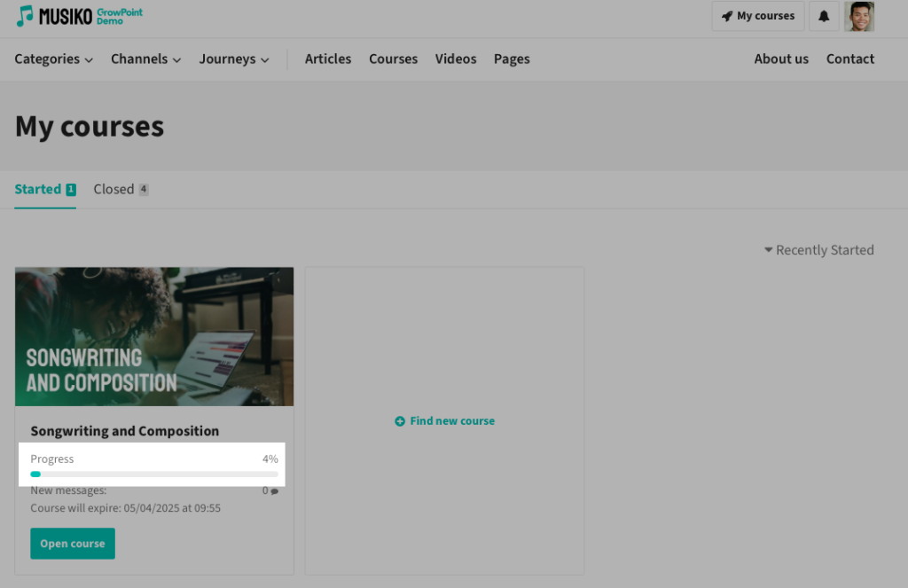Open the Articles menu item
The image size is (908, 588).
tap(328, 59)
